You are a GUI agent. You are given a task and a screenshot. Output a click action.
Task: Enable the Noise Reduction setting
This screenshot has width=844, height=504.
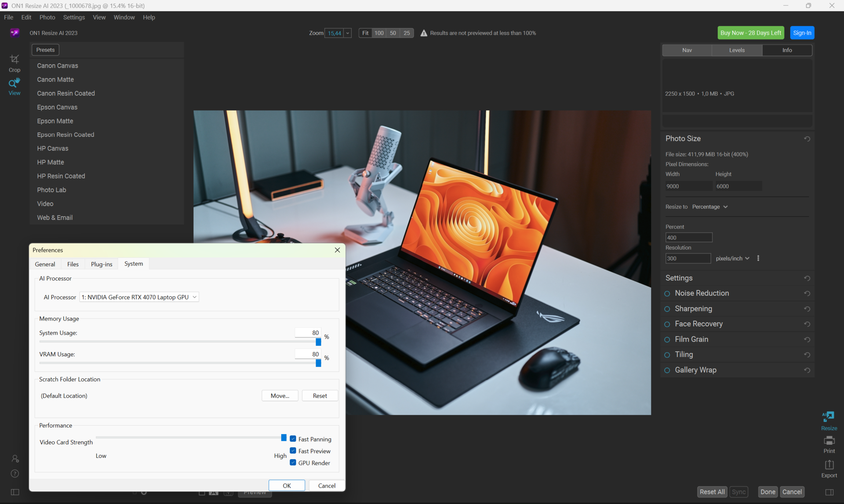pyautogui.click(x=667, y=294)
